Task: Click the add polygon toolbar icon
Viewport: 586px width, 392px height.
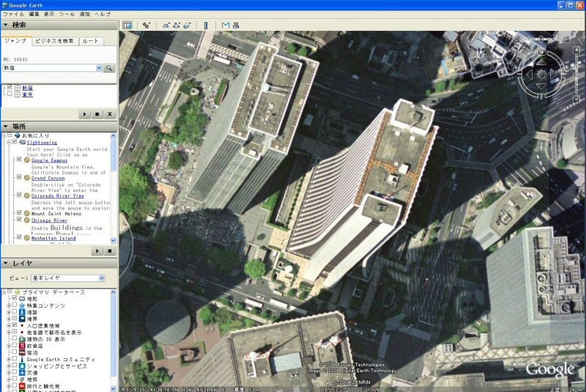Action: click(x=166, y=26)
